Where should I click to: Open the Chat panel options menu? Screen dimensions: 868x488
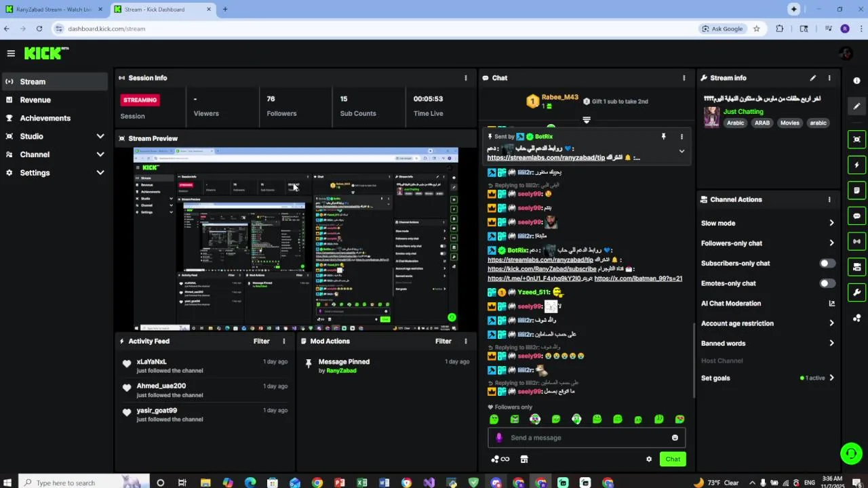point(684,78)
